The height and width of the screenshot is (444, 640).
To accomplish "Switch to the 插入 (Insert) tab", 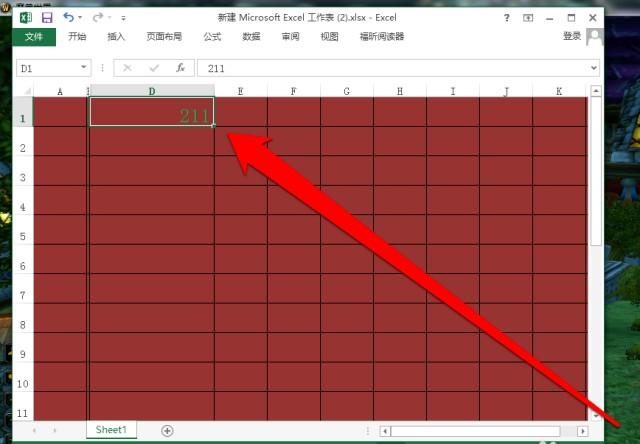I will pyautogui.click(x=116, y=37).
